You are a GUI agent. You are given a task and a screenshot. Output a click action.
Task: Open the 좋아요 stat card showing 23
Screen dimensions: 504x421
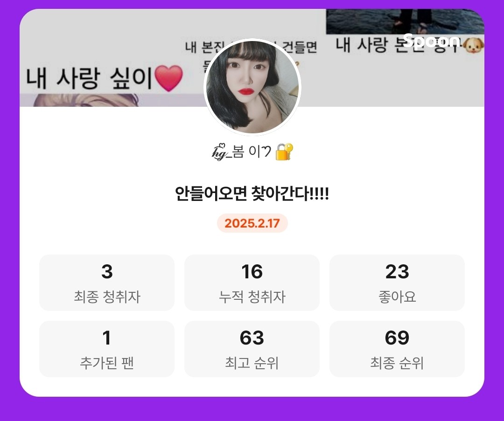pos(397,283)
